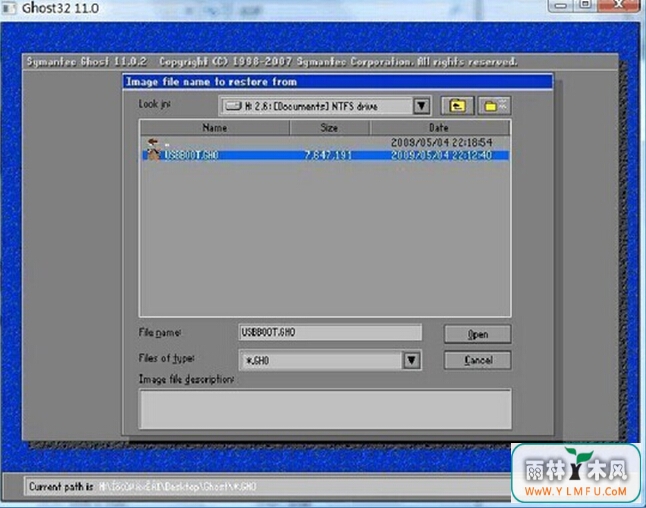This screenshot has width=646, height=508.
Task: Close the Ghost32 11.0 window
Action: (618, 5)
